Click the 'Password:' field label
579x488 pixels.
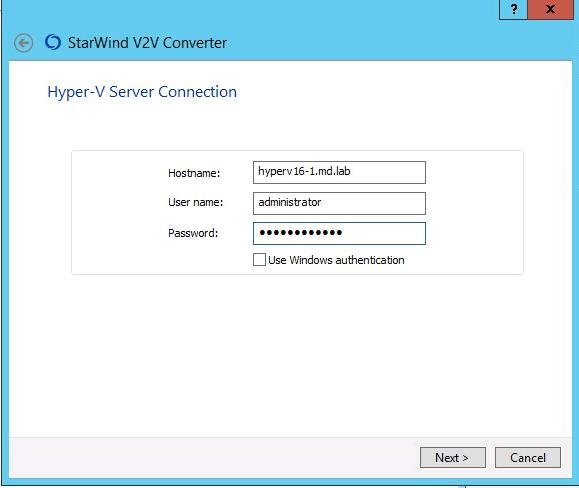click(193, 233)
